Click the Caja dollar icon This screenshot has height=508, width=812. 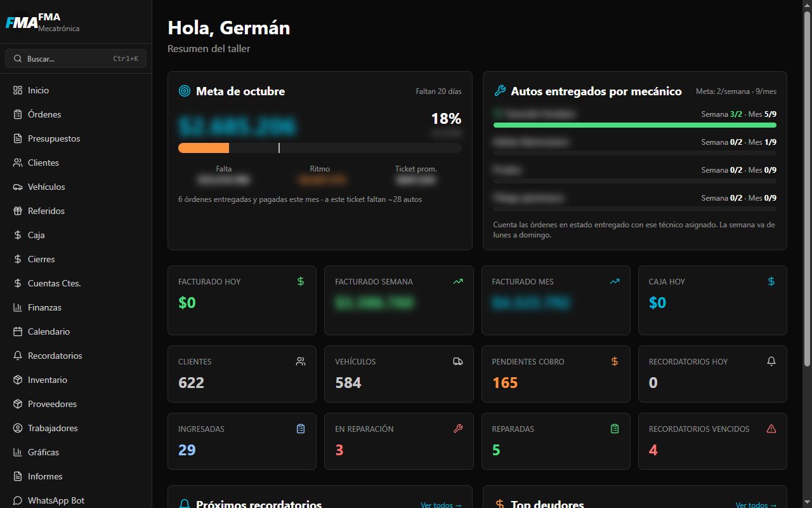coord(18,235)
